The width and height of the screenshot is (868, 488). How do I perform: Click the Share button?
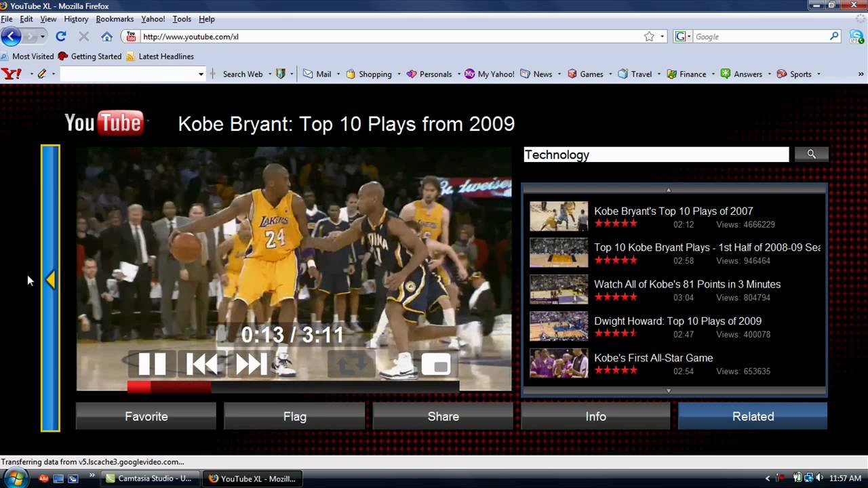coord(443,416)
